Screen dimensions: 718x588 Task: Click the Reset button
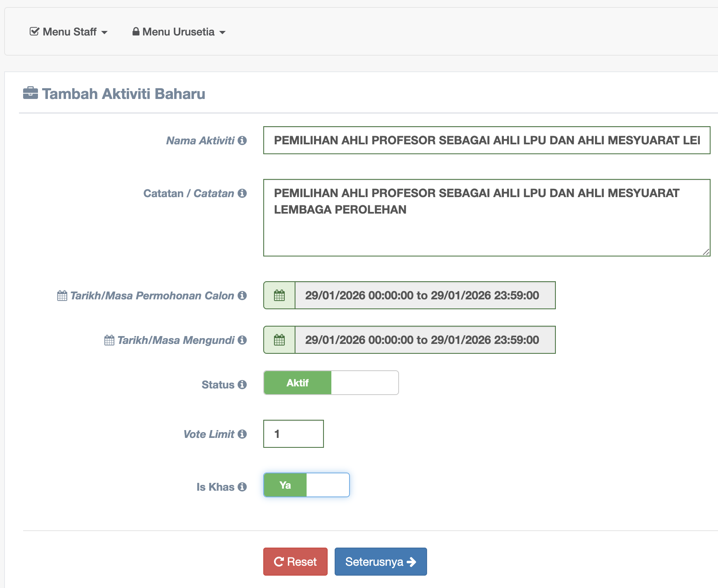point(295,562)
